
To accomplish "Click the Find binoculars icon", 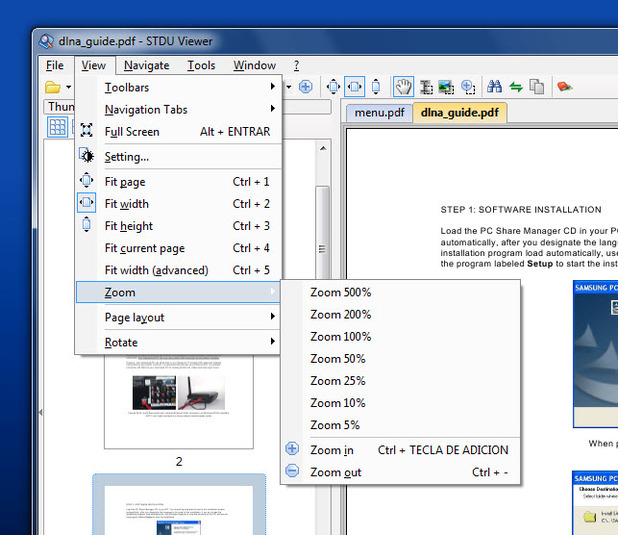I will pos(493,87).
